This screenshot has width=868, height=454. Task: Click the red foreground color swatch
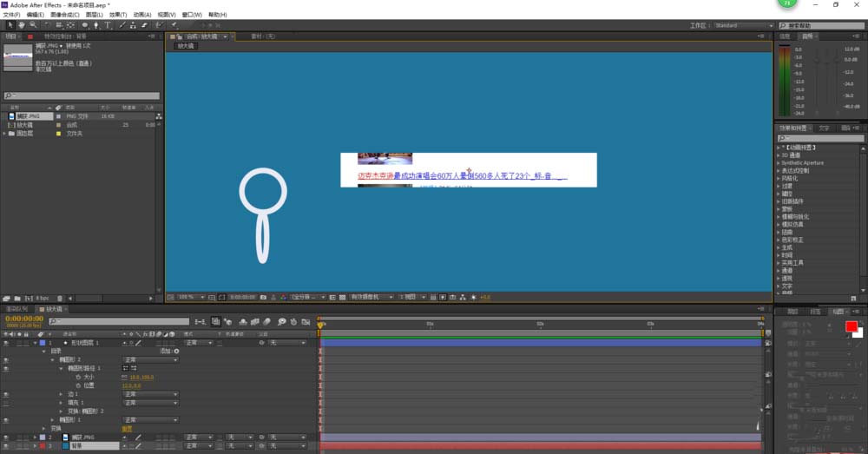tap(851, 326)
